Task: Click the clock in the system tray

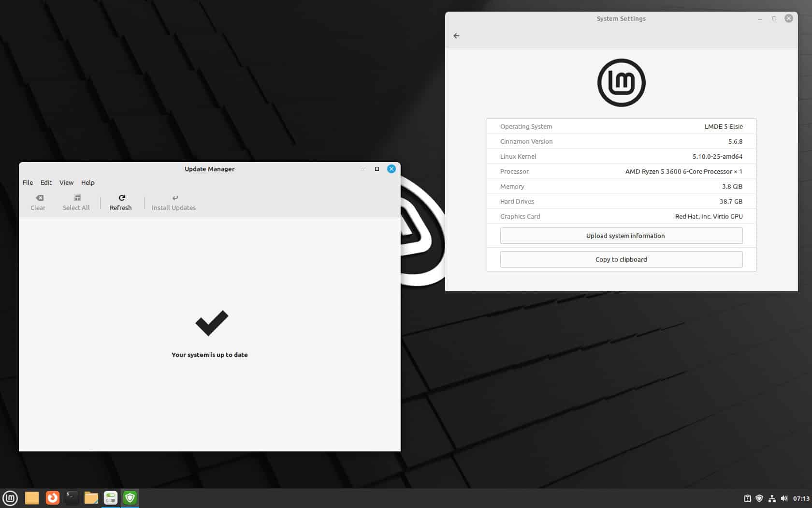Action: click(799, 498)
